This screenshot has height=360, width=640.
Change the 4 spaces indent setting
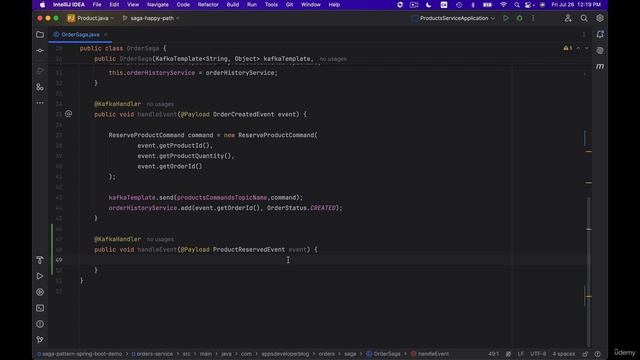[x=564, y=354]
